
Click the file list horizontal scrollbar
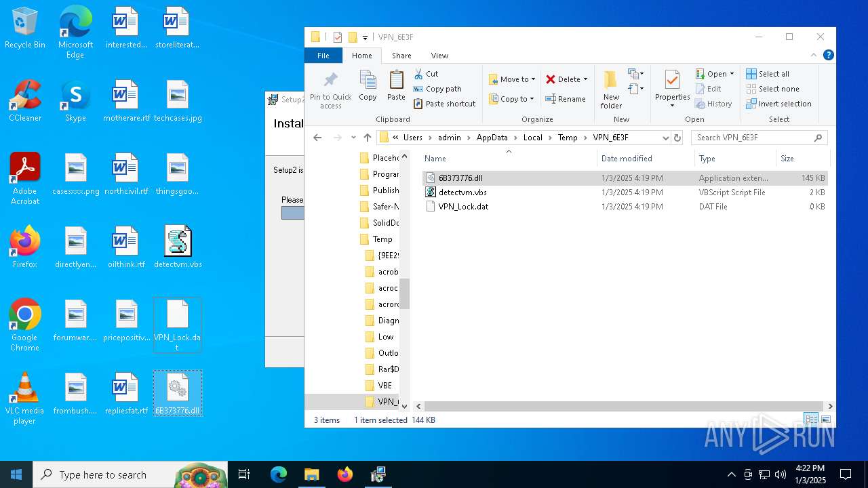[x=624, y=406]
